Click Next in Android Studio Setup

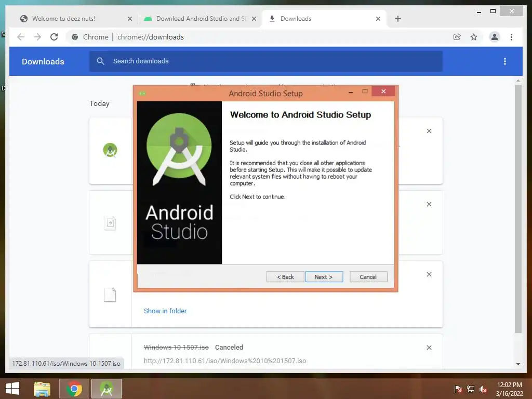(x=324, y=277)
